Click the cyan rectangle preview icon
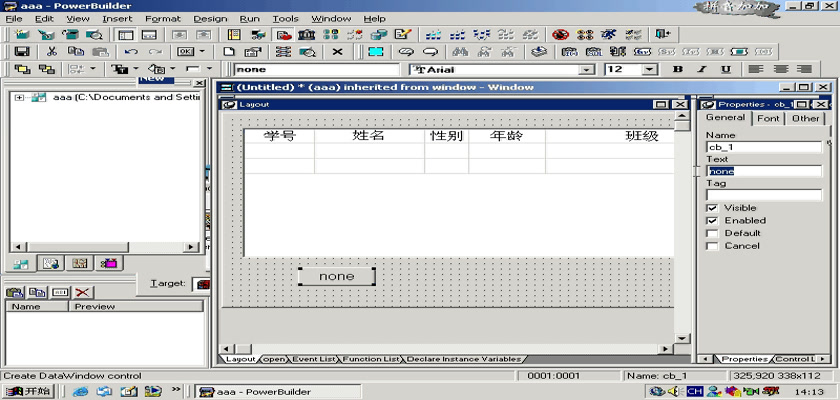This screenshot has height=400, width=840. pyautogui.click(x=375, y=52)
